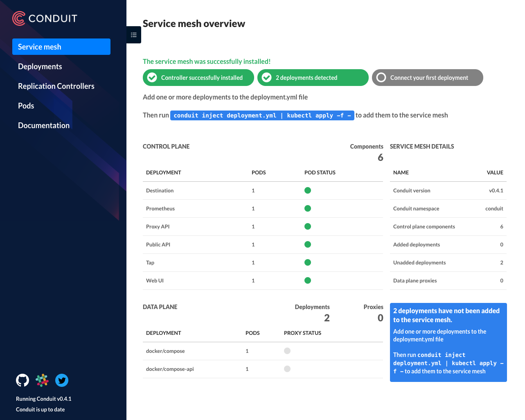Click the Conduit is up to date text
Viewport: 525px width, 420px height.
coord(40,409)
